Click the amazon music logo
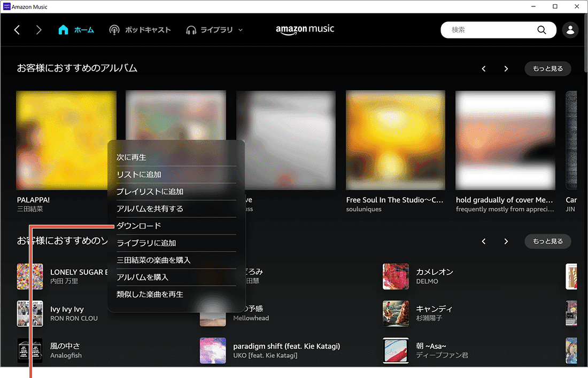The height and width of the screenshot is (378, 588). pyautogui.click(x=305, y=29)
